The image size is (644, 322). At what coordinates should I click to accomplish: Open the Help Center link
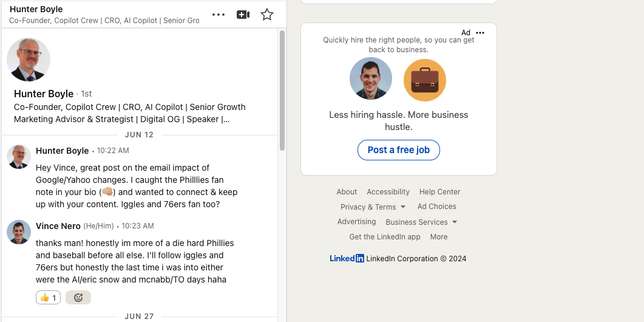(x=439, y=192)
